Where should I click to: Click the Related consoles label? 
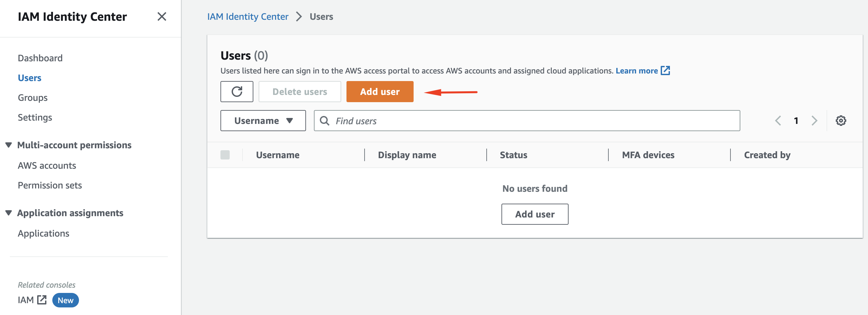pyautogui.click(x=46, y=285)
